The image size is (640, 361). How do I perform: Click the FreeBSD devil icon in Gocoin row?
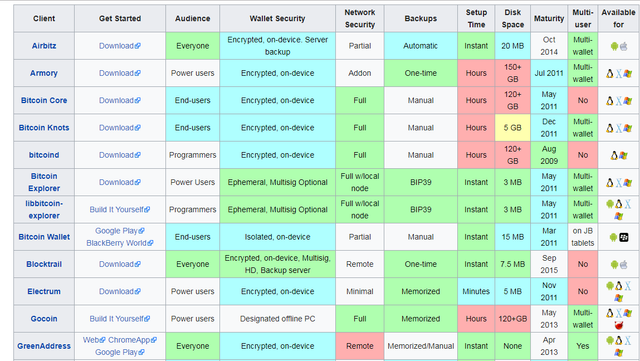[x=619, y=325]
